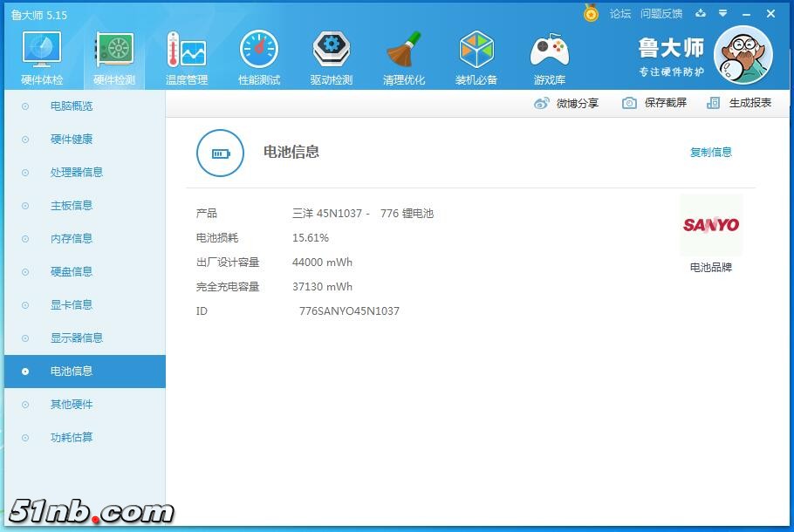Click the SANYO battery brand logo
This screenshot has height=532, width=794.
click(711, 224)
